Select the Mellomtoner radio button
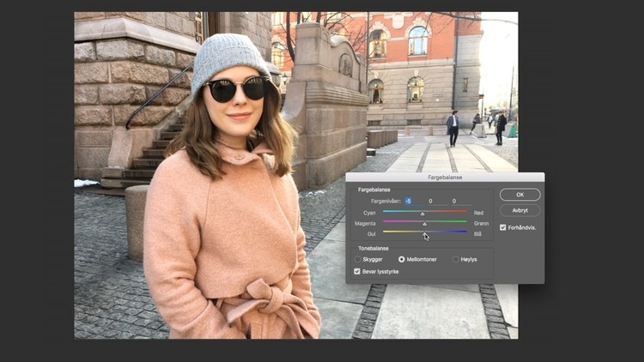The height and width of the screenshot is (362, 644). [x=401, y=258]
